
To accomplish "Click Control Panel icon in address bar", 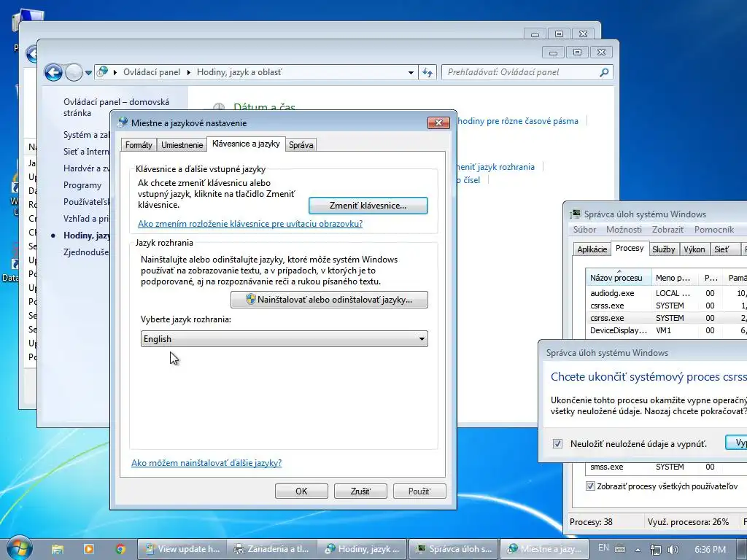I will (x=102, y=72).
